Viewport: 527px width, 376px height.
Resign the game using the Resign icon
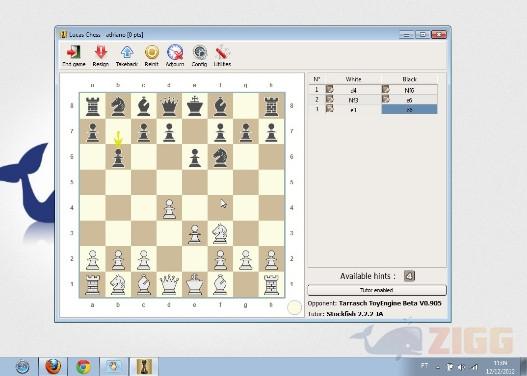[100, 55]
